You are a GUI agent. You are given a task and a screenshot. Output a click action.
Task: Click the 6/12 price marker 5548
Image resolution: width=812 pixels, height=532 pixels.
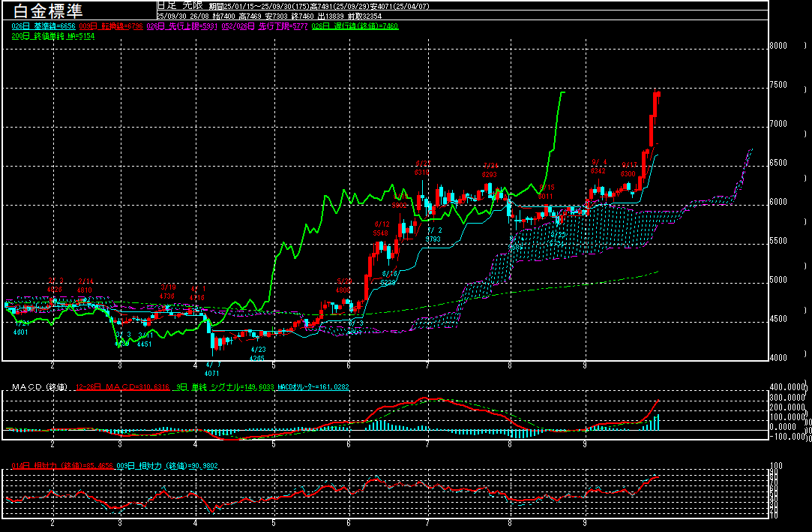381,233
